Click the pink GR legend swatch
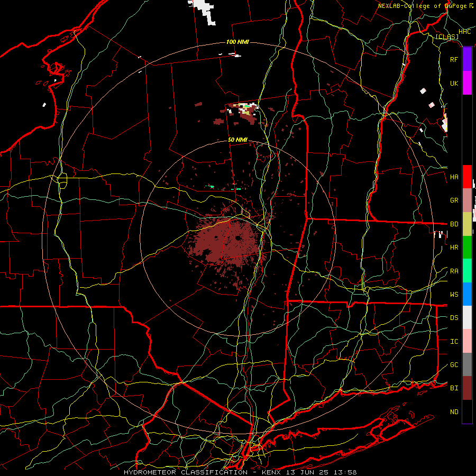Image resolution: width=476 pixels, height=476 pixels. [x=467, y=200]
